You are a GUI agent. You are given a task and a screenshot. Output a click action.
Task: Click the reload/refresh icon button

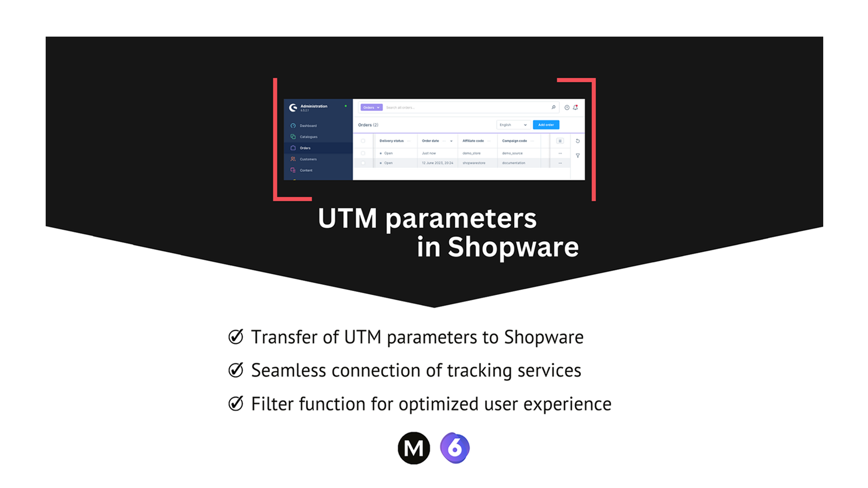point(578,141)
